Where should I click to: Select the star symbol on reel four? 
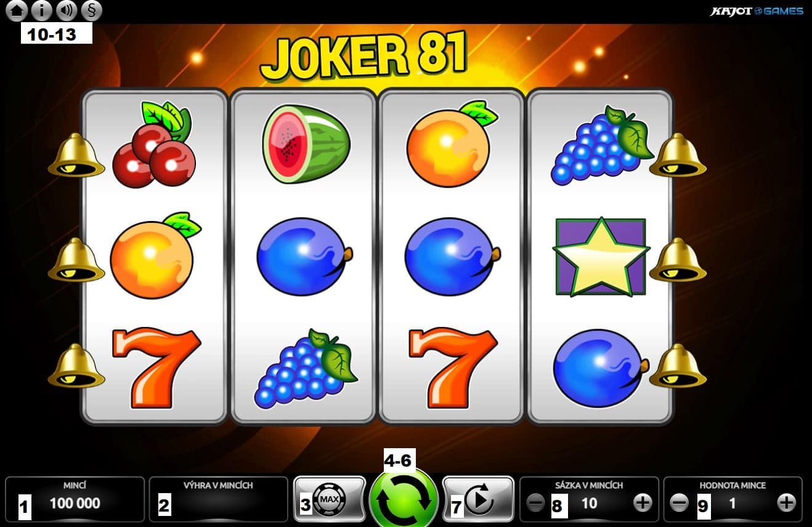[x=601, y=257]
